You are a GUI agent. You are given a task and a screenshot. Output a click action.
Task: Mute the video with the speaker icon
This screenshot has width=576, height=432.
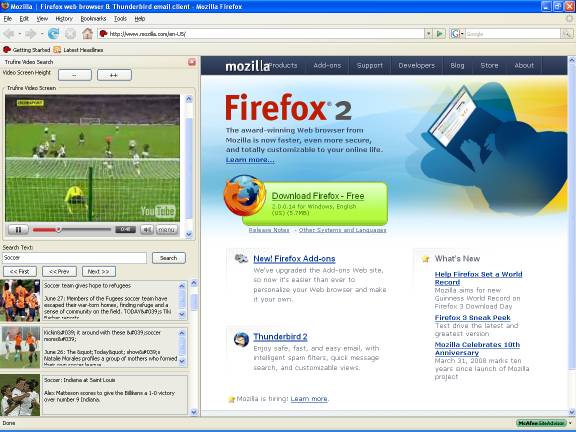[x=147, y=230]
